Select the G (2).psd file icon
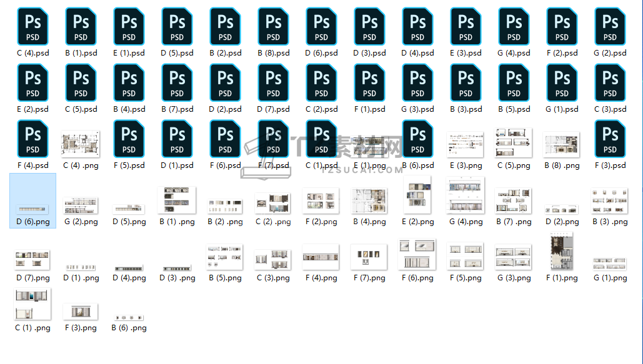Screen dimensions: 643x364 pos(610,26)
